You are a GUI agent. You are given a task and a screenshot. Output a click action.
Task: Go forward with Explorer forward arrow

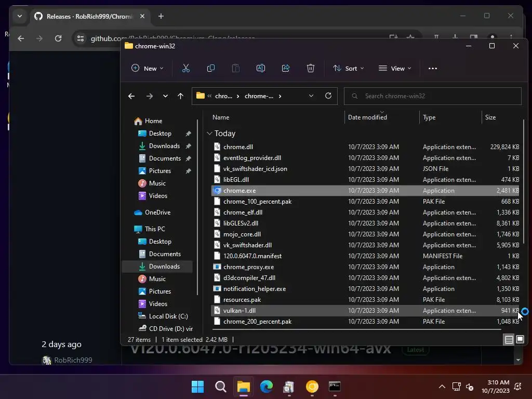149,96
